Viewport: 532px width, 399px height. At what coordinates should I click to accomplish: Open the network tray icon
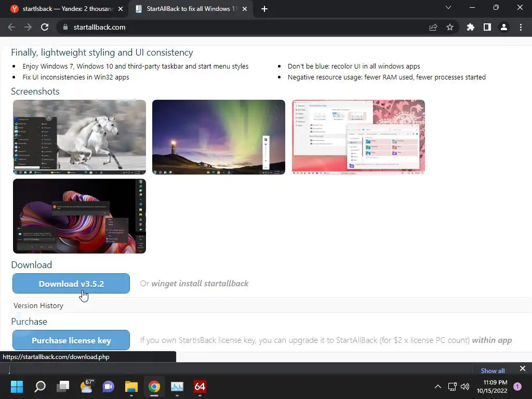pos(453,387)
